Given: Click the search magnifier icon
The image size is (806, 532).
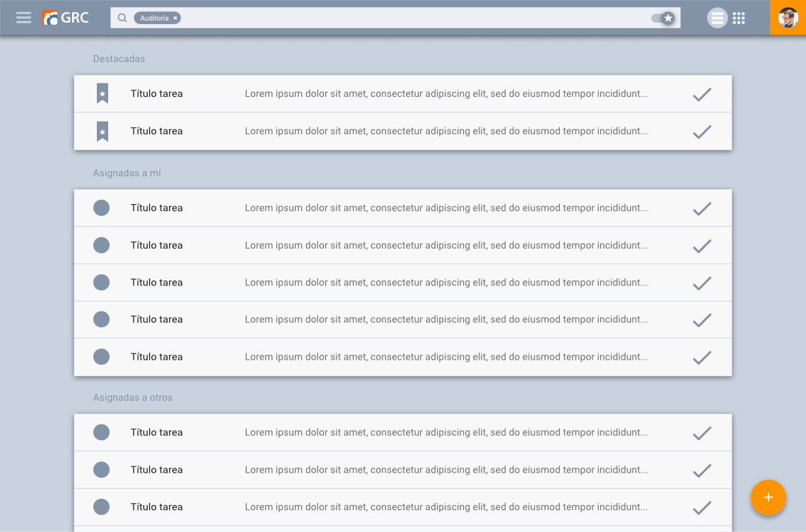Looking at the screenshot, I should [122, 18].
